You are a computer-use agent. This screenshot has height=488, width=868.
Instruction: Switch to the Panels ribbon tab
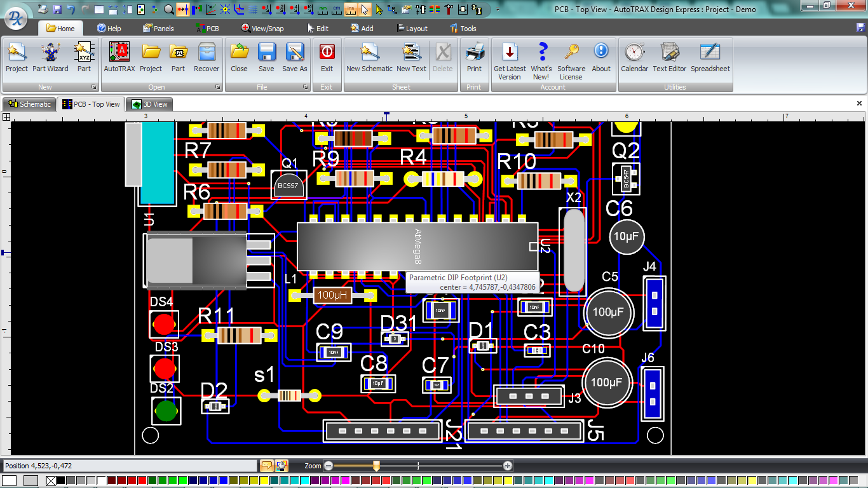click(x=158, y=29)
